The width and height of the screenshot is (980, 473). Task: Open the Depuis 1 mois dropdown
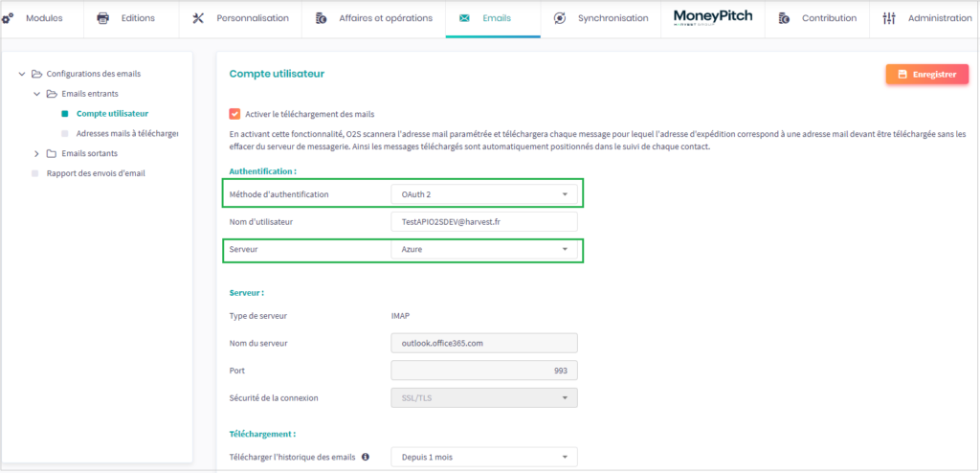[483, 457]
